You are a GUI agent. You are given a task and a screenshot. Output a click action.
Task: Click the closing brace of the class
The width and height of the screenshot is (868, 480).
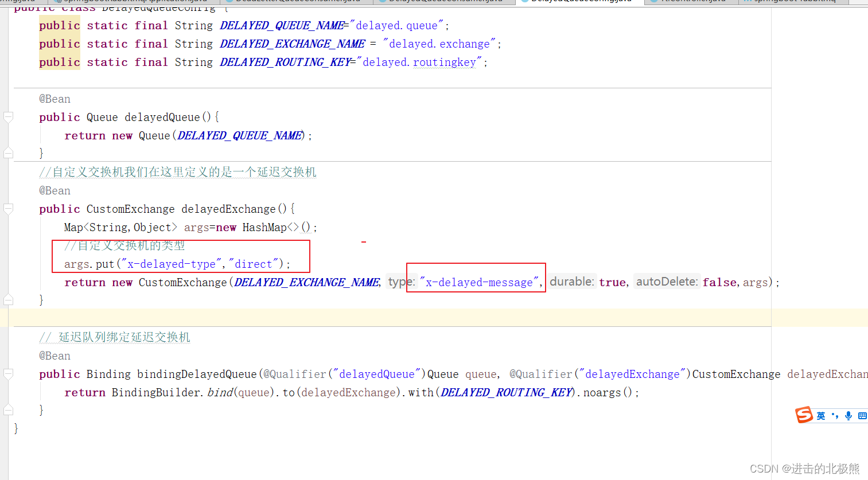coord(16,428)
